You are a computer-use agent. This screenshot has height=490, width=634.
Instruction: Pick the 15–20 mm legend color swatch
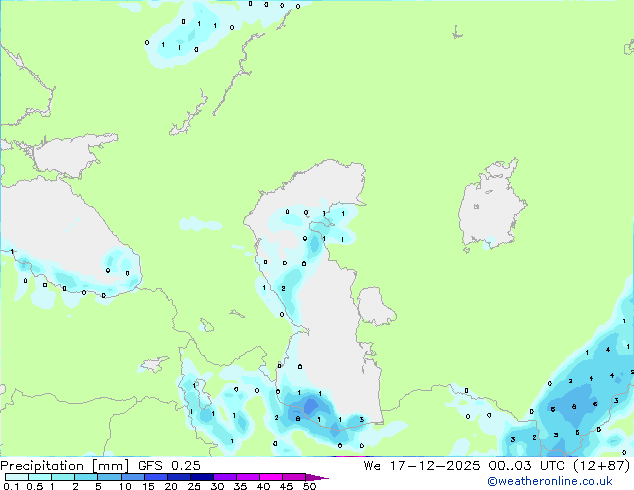(155, 477)
